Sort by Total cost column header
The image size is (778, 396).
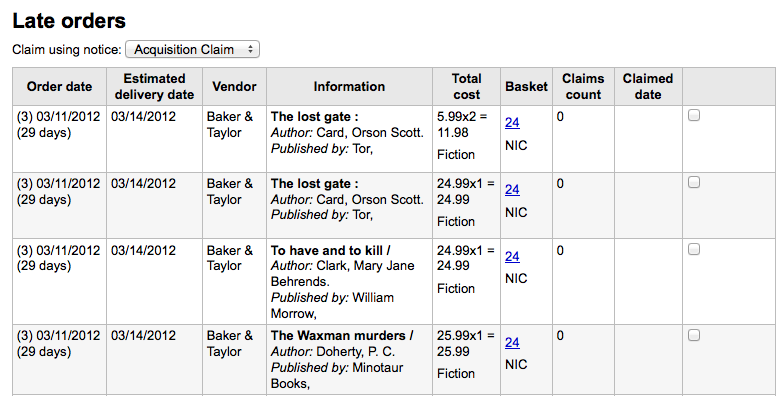pyautogui.click(x=466, y=86)
